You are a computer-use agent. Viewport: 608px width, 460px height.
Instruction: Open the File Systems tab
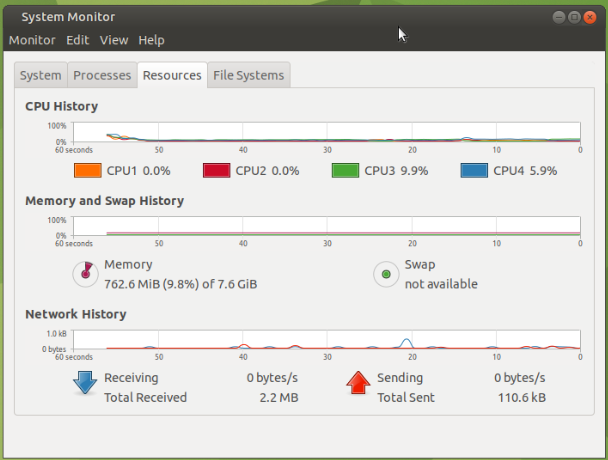249,75
